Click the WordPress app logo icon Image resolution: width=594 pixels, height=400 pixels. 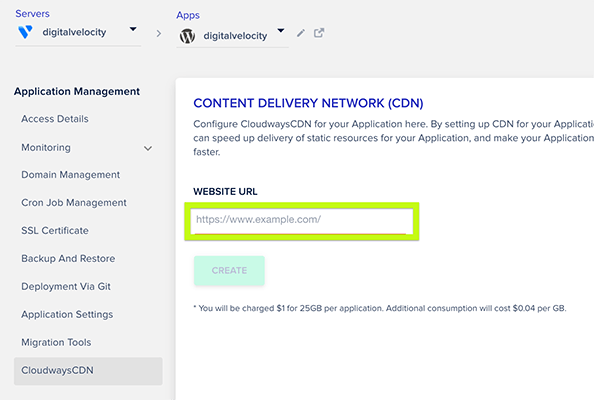[187, 36]
